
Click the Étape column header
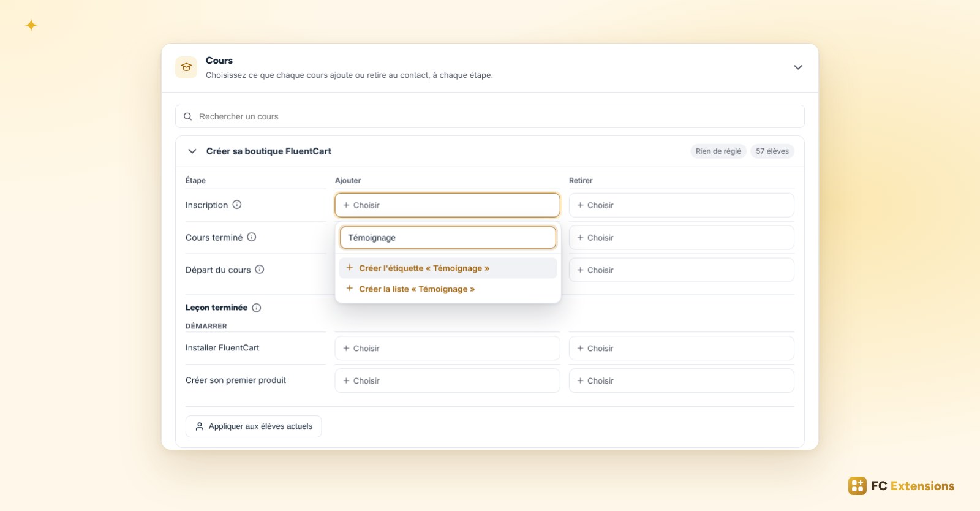coord(195,180)
